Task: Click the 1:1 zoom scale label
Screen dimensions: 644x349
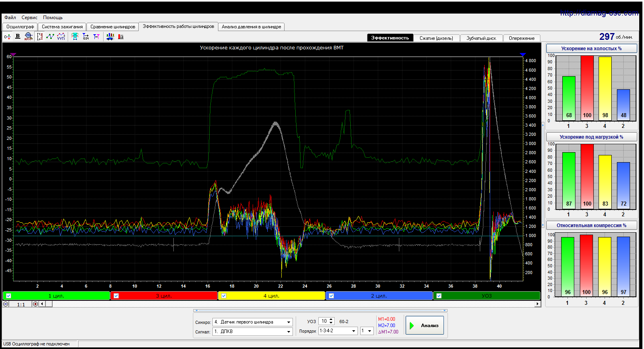Action: click(21, 304)
